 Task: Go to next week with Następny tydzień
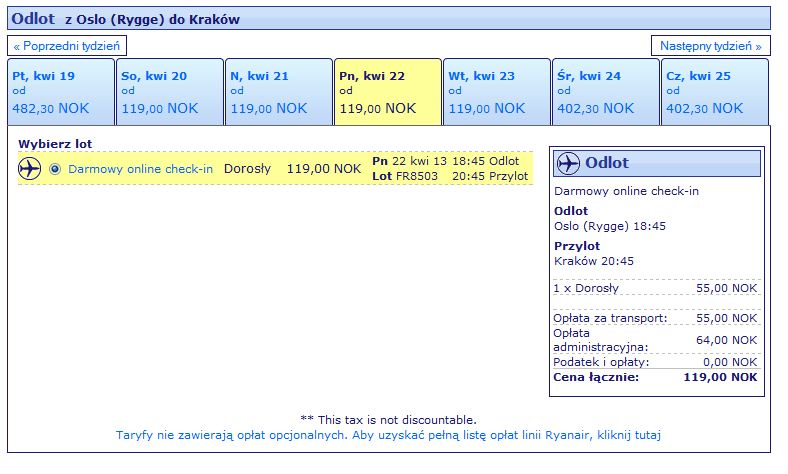point(711,46)
